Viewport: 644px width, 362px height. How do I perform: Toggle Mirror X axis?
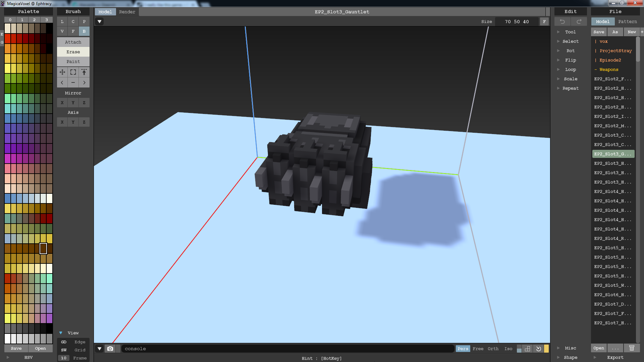62,103
